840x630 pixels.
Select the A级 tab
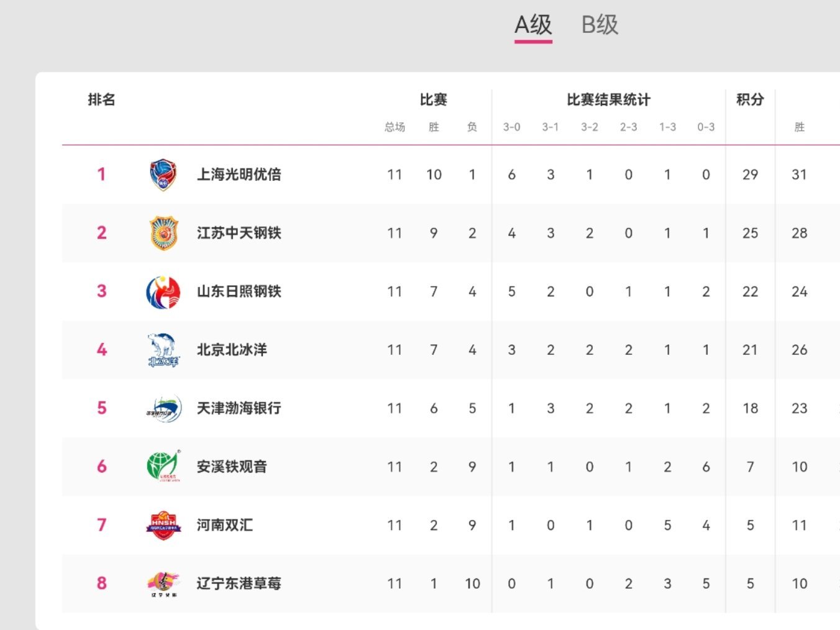(533, 25)
